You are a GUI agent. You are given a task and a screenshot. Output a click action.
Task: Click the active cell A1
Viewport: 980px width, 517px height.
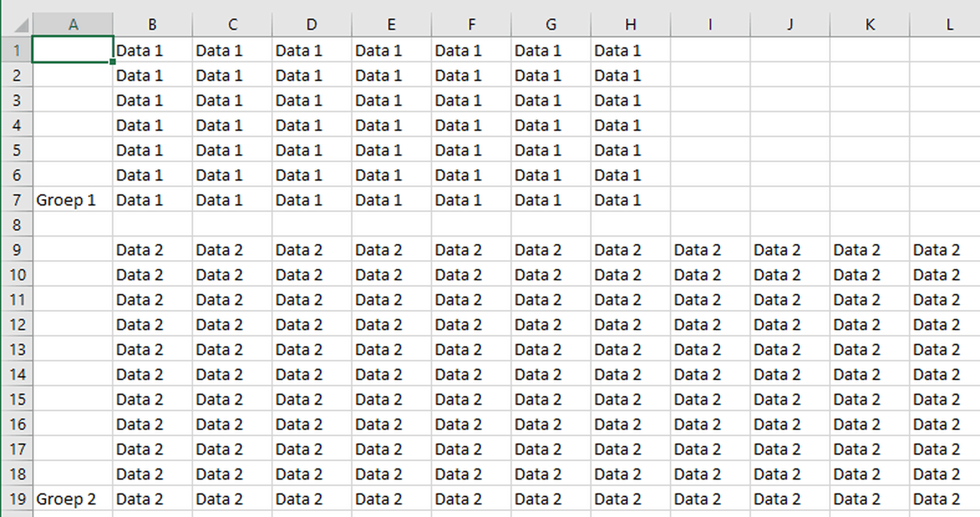(x=72, y=50)
